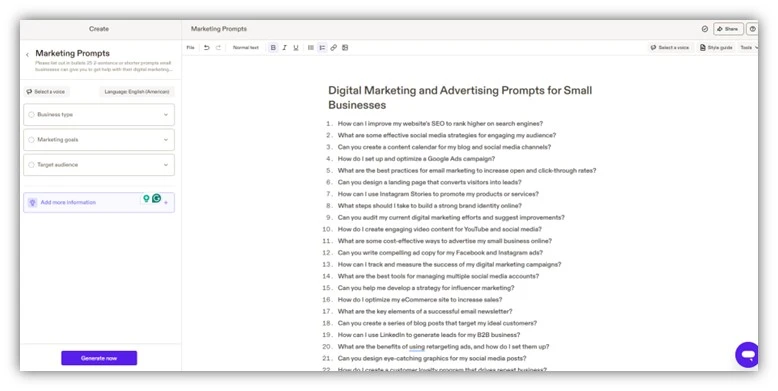This screenshot has width=778, height=391.
Task: Click the document heading 'Digital Marketing and Advertising Prompts'
Action: click(x=460, y=98)
